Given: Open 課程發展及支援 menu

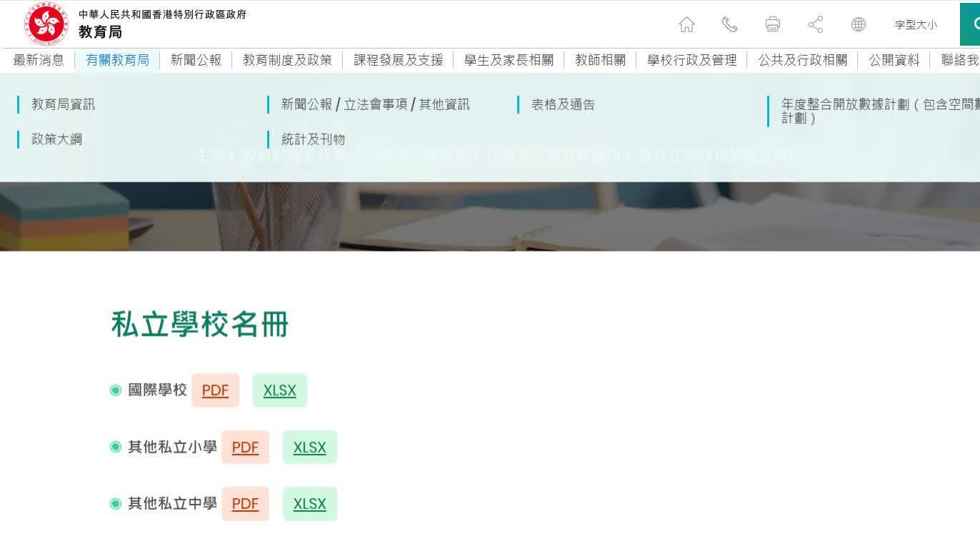Looking at the screenshot, I should (x=399, y=60).
